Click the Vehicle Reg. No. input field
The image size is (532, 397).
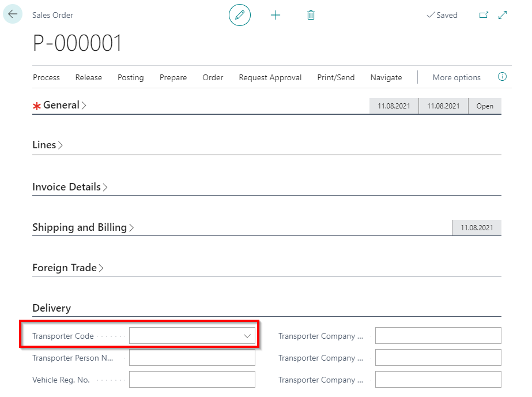pyautogui.click(x=192, y=379)
